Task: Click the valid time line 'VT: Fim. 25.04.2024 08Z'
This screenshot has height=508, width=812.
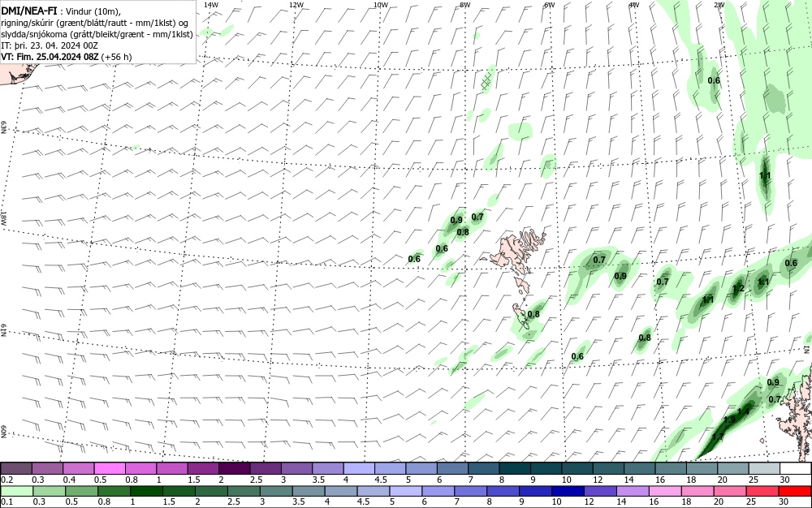Action: click(x=50, y=57)
